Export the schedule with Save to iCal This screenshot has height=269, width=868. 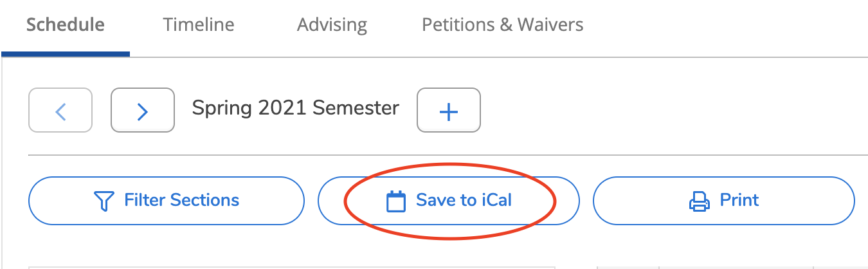tap(449, 201)
